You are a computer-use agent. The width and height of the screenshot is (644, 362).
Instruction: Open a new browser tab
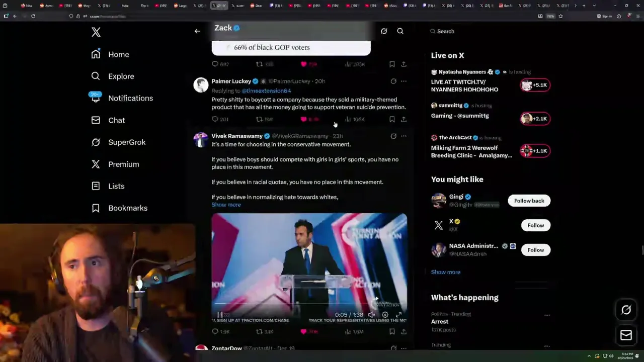click(x=584, y=6)
